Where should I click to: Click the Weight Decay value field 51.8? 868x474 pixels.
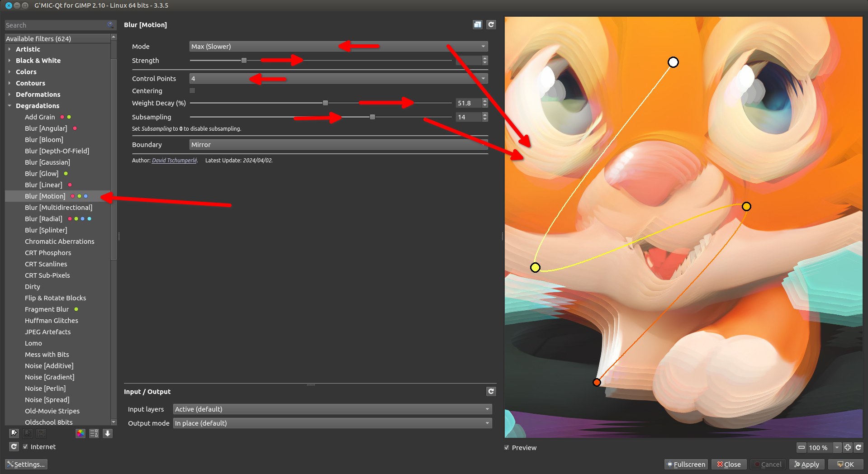[468, 103]
